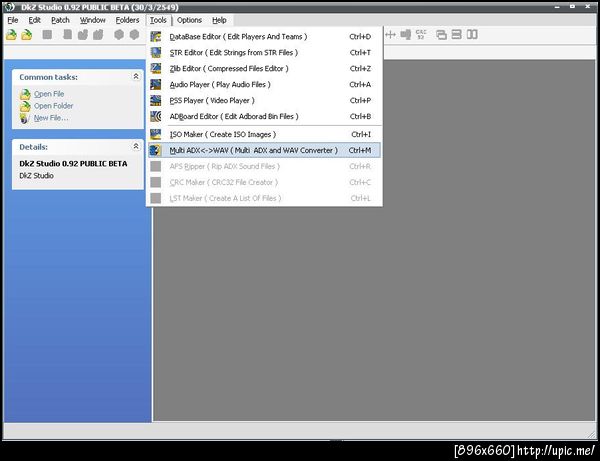Click the ADBoard Editor menu icon
The height and width of the screenshot is (461, 600).
(x=156, y=116)
